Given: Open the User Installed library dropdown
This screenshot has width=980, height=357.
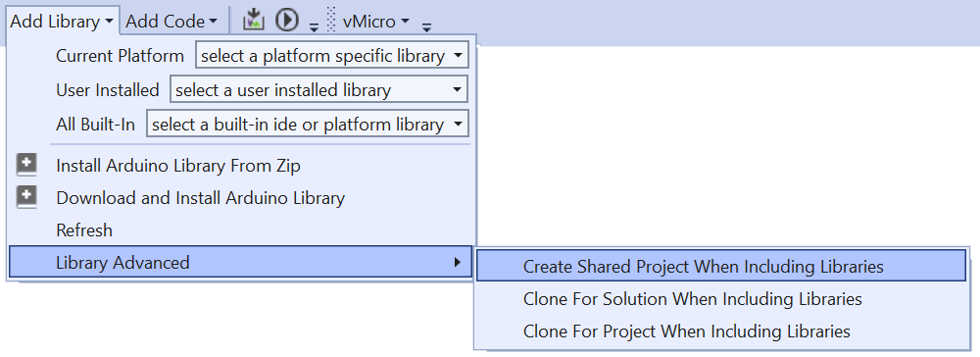Looking at the screenshot, I should 318,90.
